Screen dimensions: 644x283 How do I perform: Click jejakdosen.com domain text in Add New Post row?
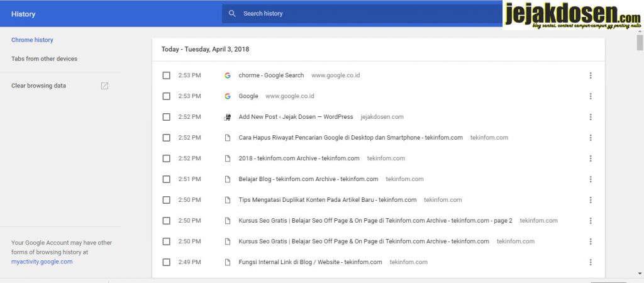[382, 117]
